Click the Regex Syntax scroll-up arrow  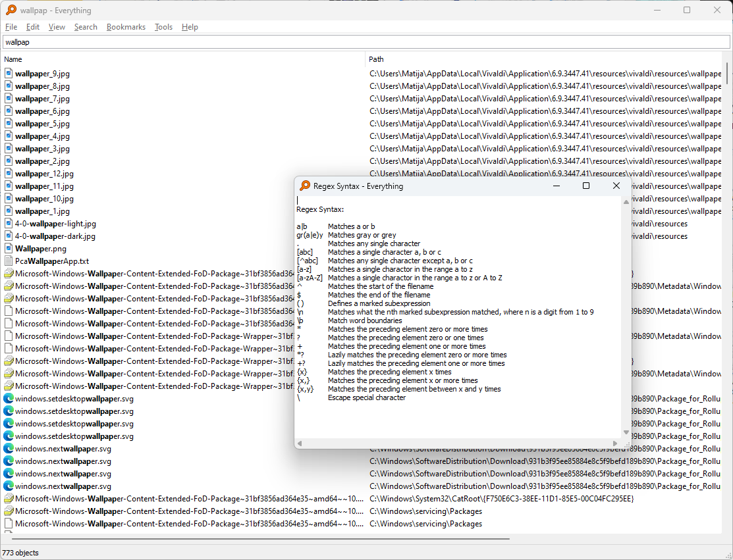click(x=626, y=202)
